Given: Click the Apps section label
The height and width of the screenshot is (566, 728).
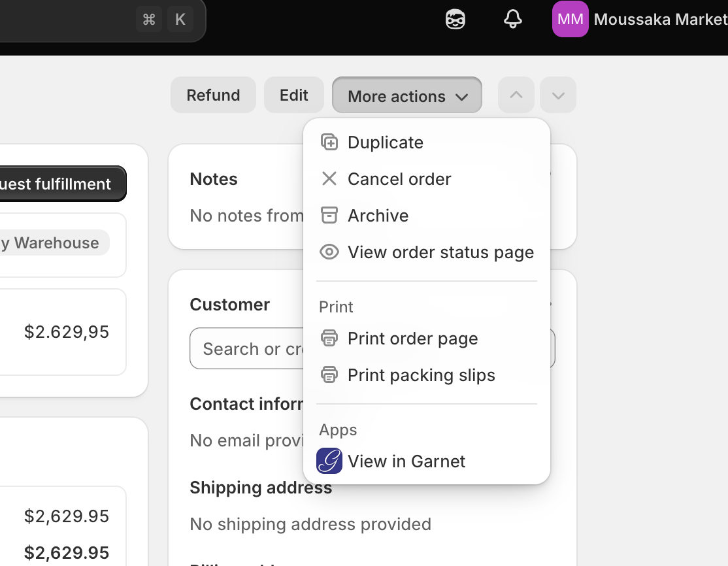Looking at the screenshot, I should tap(338, 430).
